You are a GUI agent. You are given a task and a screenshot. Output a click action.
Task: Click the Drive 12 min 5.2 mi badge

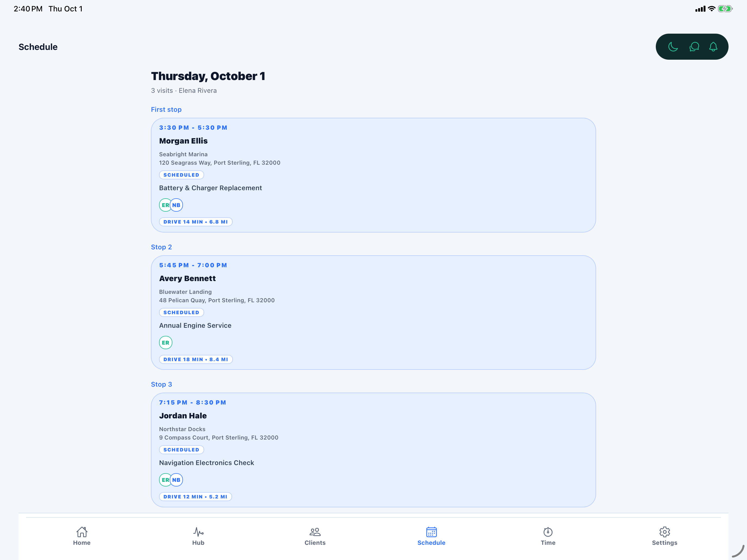click(195, 497)
